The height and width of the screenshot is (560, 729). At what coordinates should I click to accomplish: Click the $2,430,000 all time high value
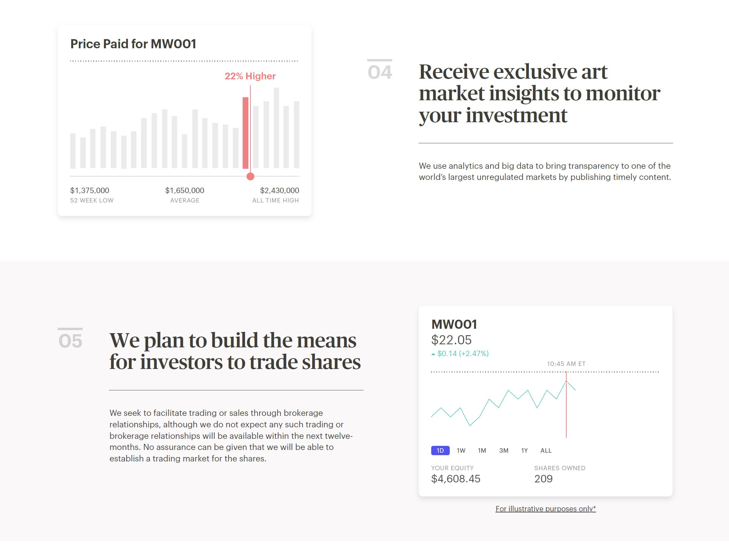pyautogui.click(x=279, y=190)
